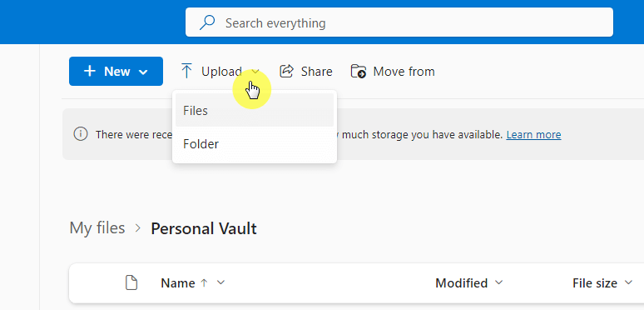This screenshot has width=644, height=310.
Task: Click the Move from folder icon
Action: [359, 71]
